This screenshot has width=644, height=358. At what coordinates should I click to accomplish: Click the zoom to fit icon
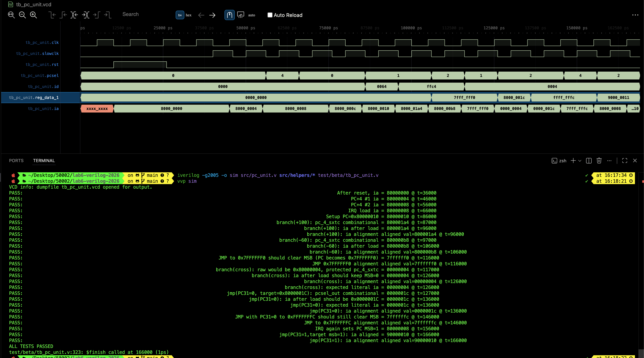coord(11,15)
